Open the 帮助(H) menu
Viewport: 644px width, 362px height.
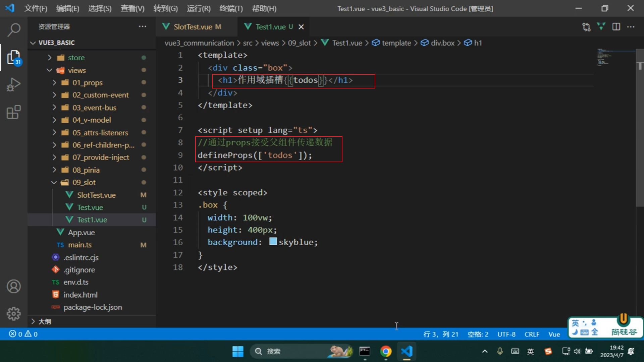[264, 8]
